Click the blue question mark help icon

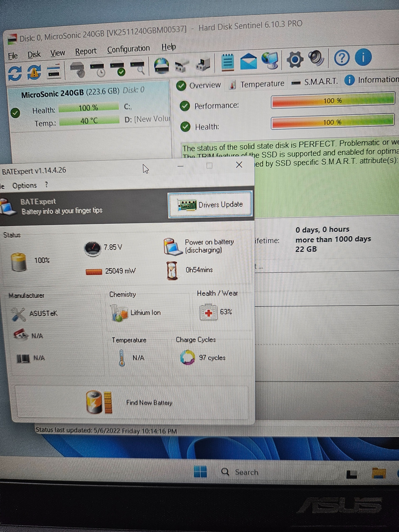[341, 58]
